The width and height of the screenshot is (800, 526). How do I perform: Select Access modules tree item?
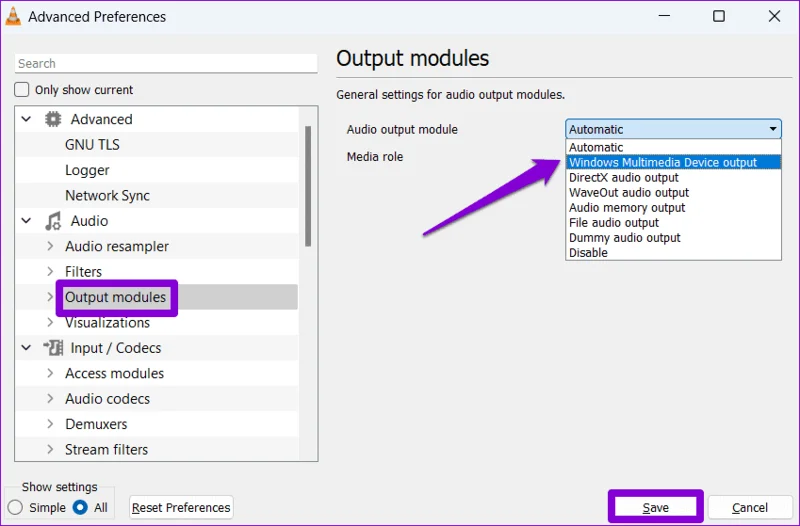pyautogui.click(x=115, y=373)
